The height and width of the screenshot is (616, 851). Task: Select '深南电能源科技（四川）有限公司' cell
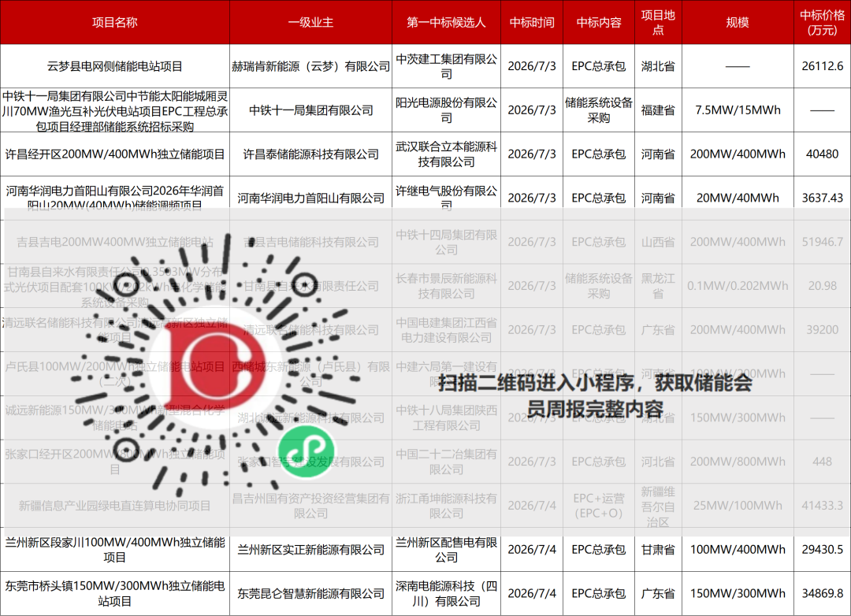click(x=446, y=594)
